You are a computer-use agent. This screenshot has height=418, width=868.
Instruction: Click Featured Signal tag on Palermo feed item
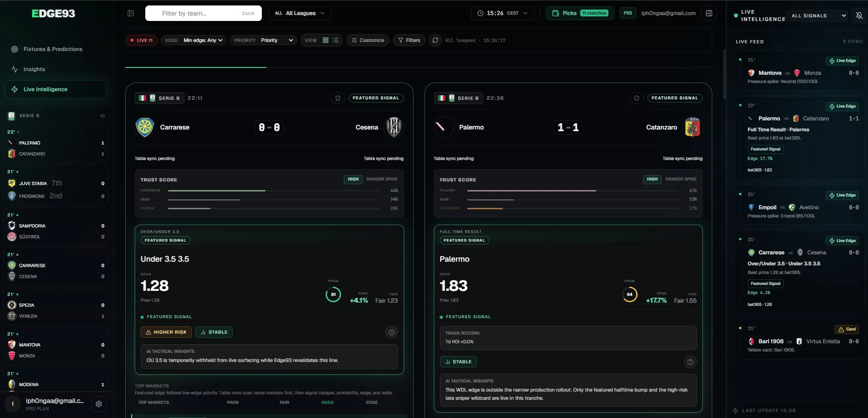(x=766, y=149)
